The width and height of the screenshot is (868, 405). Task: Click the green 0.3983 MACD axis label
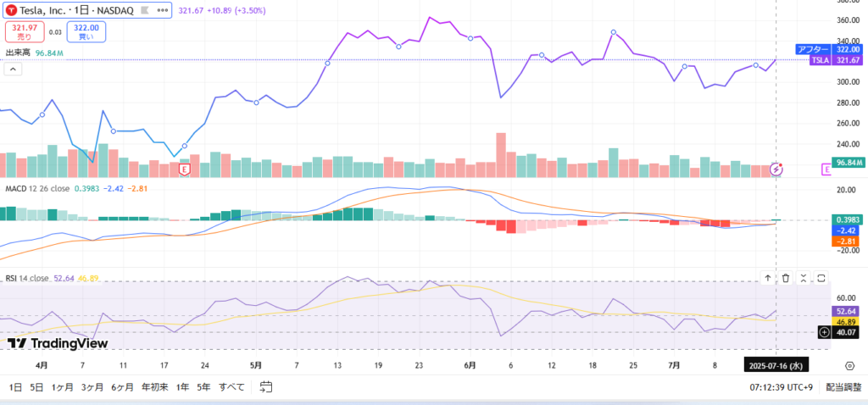tap(848, 219)
